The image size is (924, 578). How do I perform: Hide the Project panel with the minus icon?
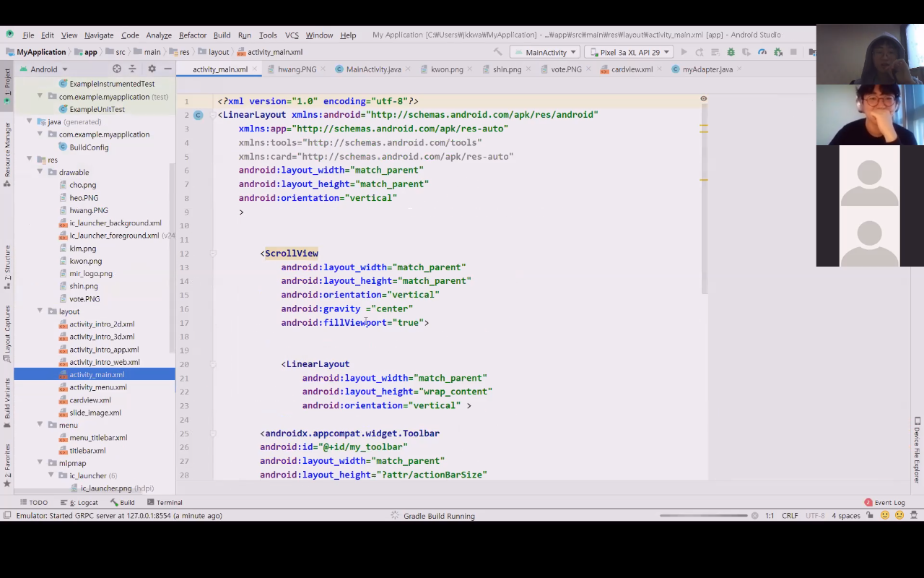(167, 69)
